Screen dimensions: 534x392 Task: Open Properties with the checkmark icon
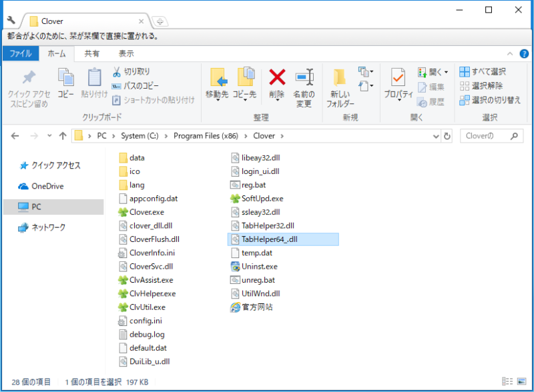(x=398, y=77)
